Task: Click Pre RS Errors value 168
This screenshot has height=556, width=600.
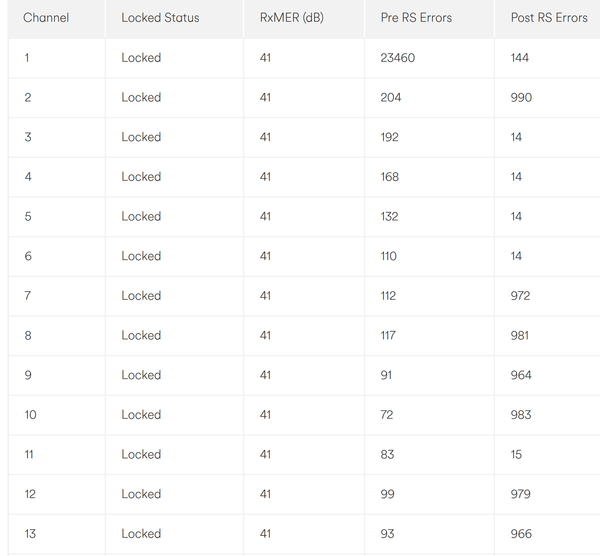Action: click(x=390, y=177)
